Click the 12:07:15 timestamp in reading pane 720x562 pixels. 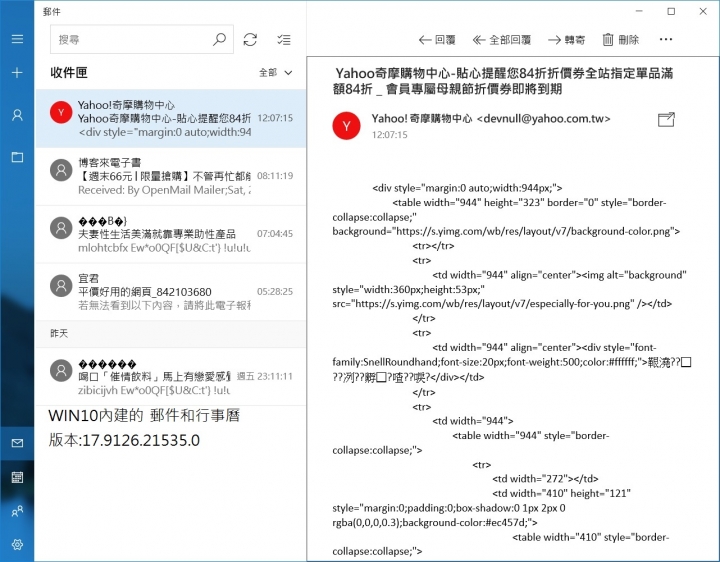pyautogui.click(x=389, y=135)
